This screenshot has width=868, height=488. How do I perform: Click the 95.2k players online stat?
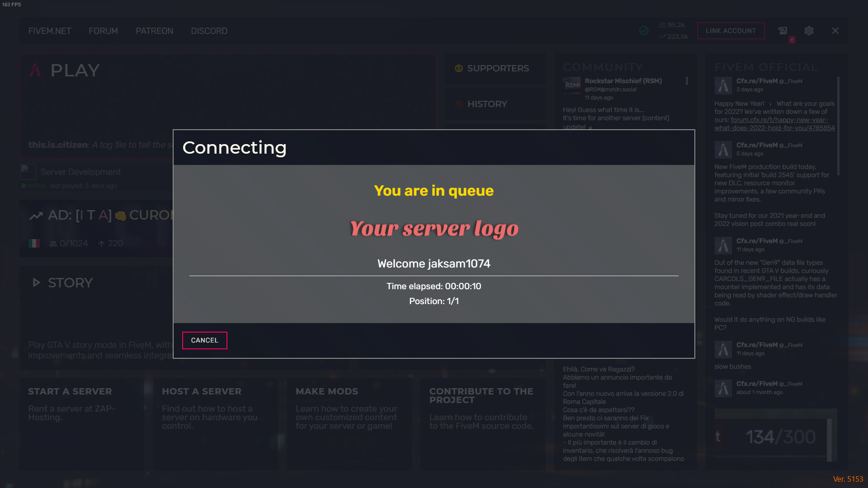(x=672, y=25)
